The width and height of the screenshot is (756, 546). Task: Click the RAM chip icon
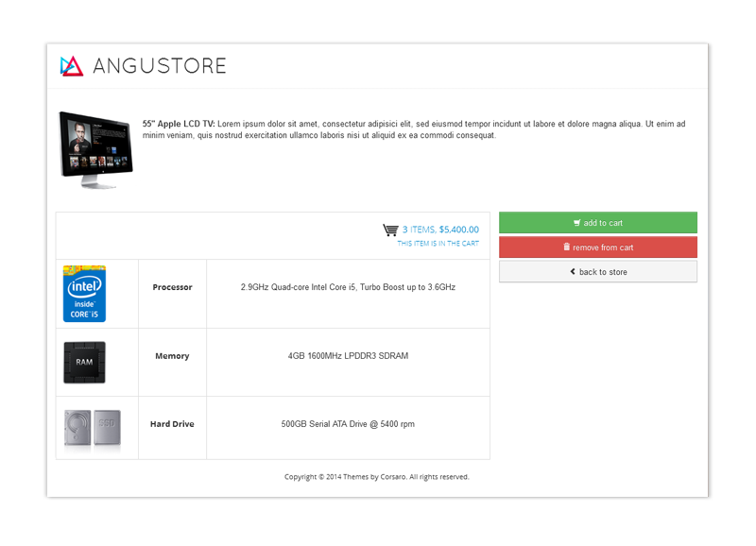click(x=84, y=362)
